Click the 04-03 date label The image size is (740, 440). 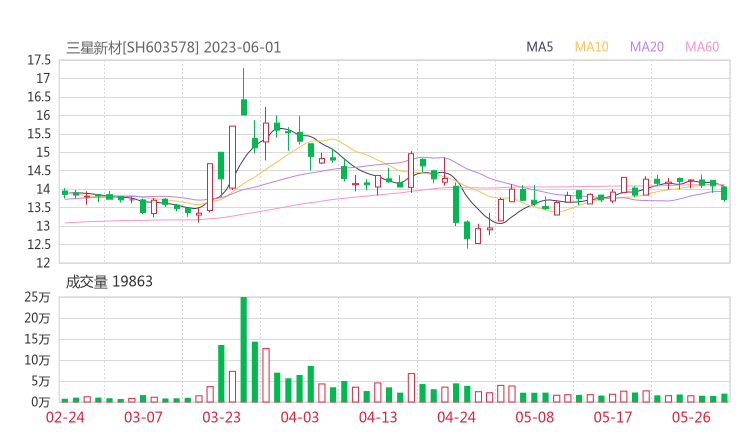point(300,417)
